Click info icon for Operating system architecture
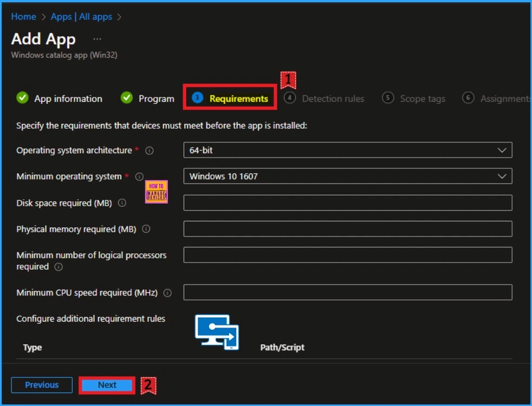The width and height of the screenshot is (532, 406). pyautogui.click(x=150, y=151)
